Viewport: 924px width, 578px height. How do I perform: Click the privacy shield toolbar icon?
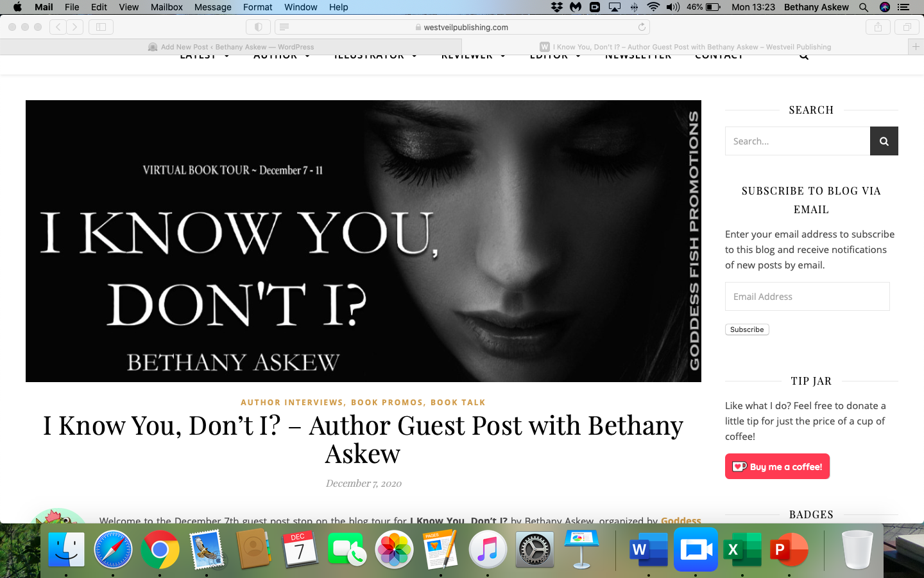click(258, 27)
